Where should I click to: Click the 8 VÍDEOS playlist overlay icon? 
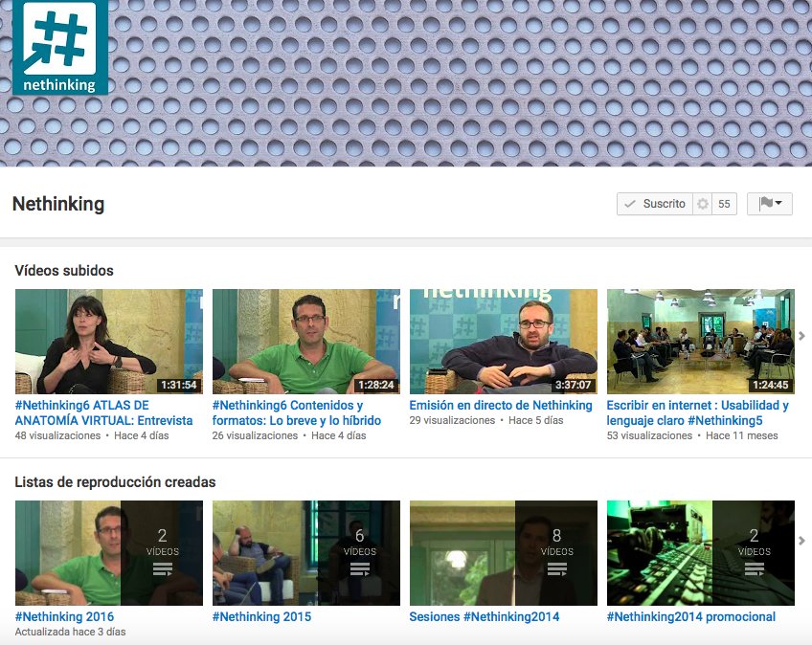(556, 553)
